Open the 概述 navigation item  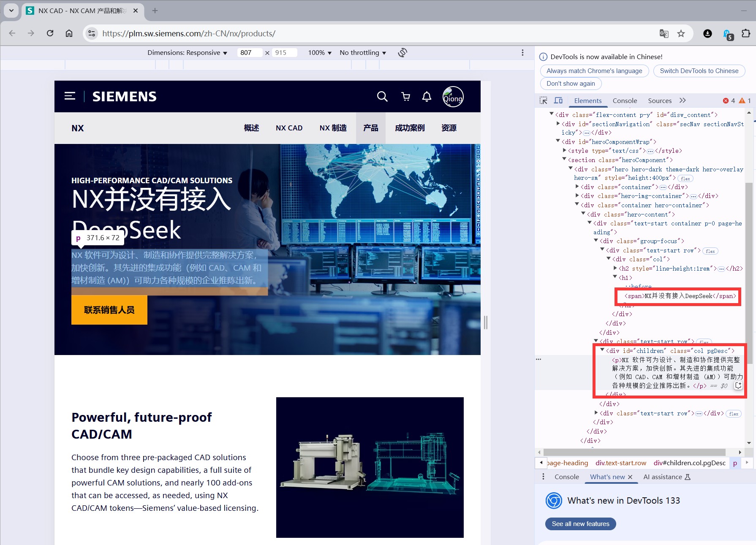click(251, 128)
